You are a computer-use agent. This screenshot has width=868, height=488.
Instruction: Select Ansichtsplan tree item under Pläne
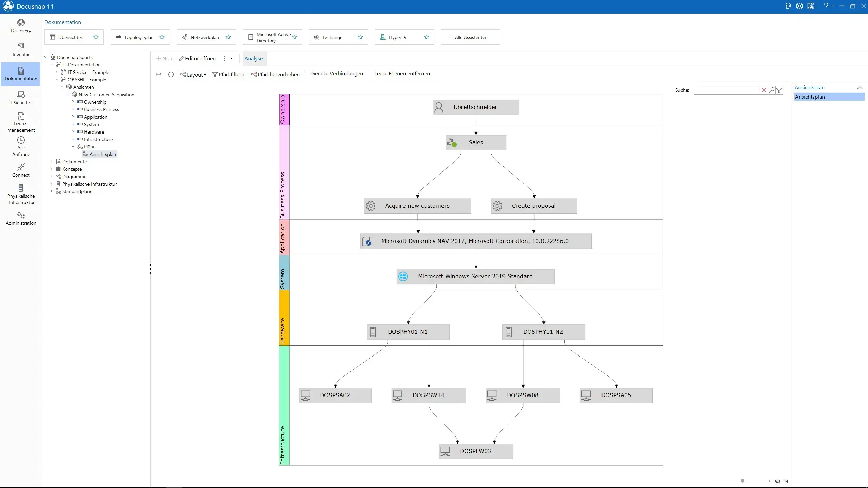99,154
